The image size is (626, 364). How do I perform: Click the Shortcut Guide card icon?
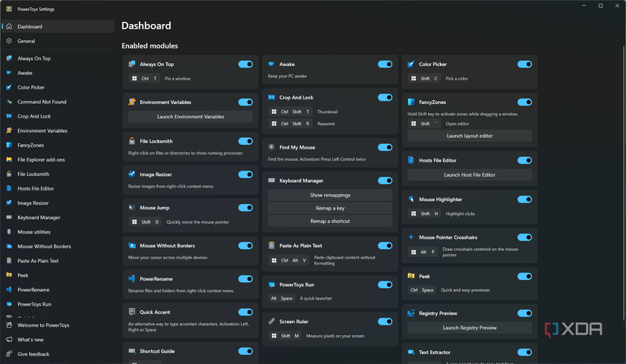click(132, 351)
